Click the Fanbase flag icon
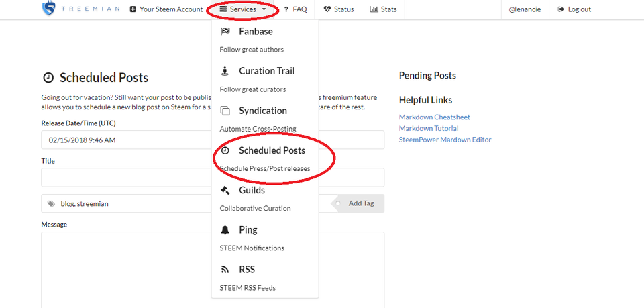The image size is (644, 308). [x=225, y=32]
